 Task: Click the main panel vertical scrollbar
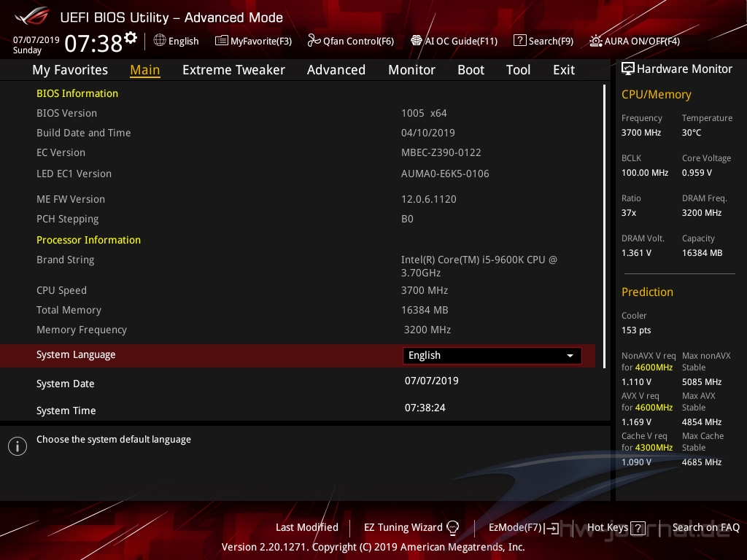(x=604, y=227)
